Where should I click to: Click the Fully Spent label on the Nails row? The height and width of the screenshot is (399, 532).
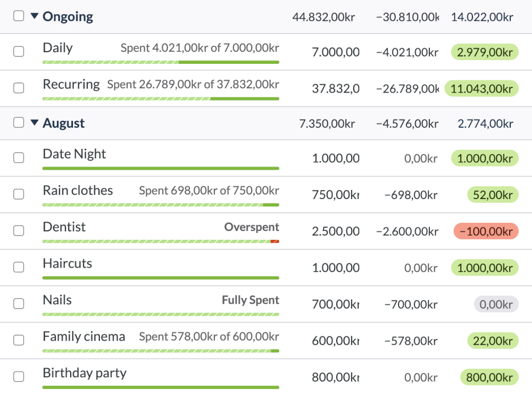click(x=250, y=300)
